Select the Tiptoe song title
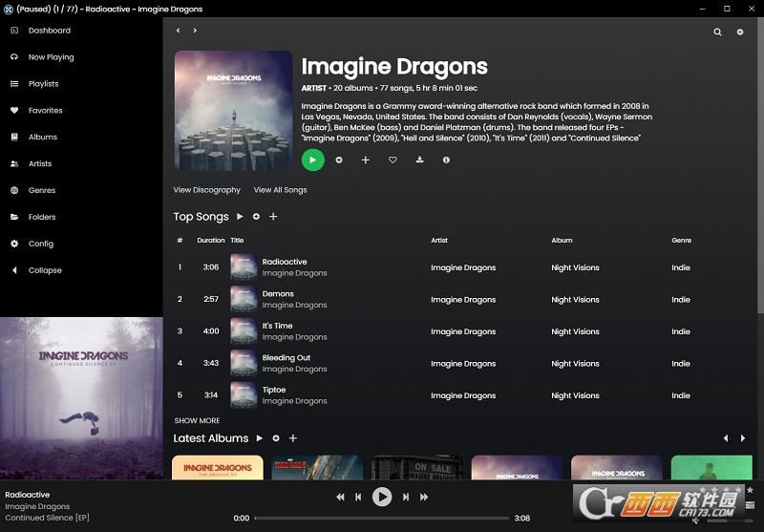Image resolution: width=764 pixels, height=532 pixels. 274,390
